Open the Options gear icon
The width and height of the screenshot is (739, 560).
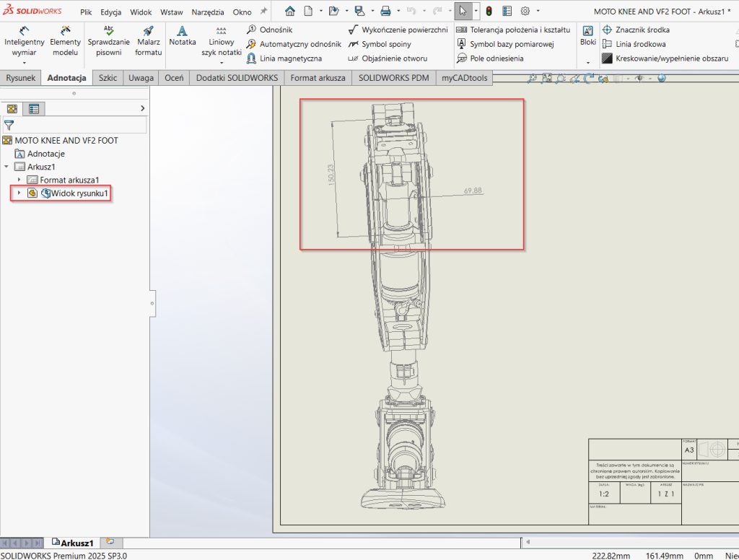tap(525, 11)
